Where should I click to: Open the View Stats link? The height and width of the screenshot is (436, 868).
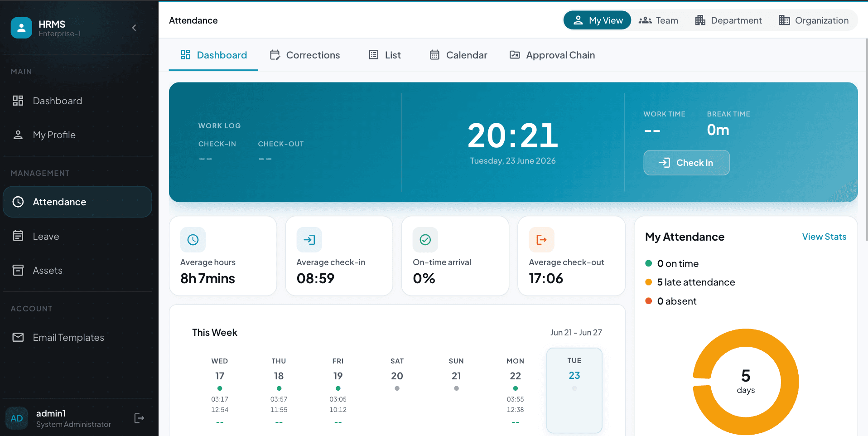coord(824,237)
